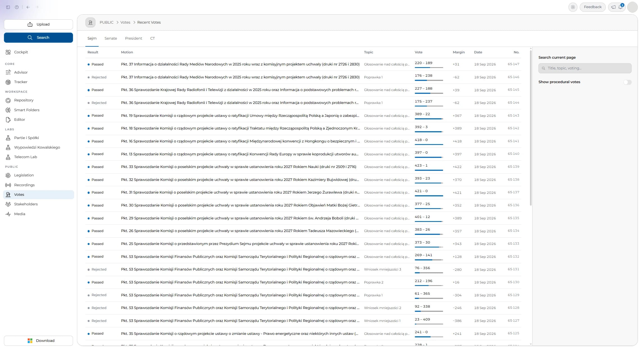Click the vote bar for 220 – 189

click(x=429, y=68)
